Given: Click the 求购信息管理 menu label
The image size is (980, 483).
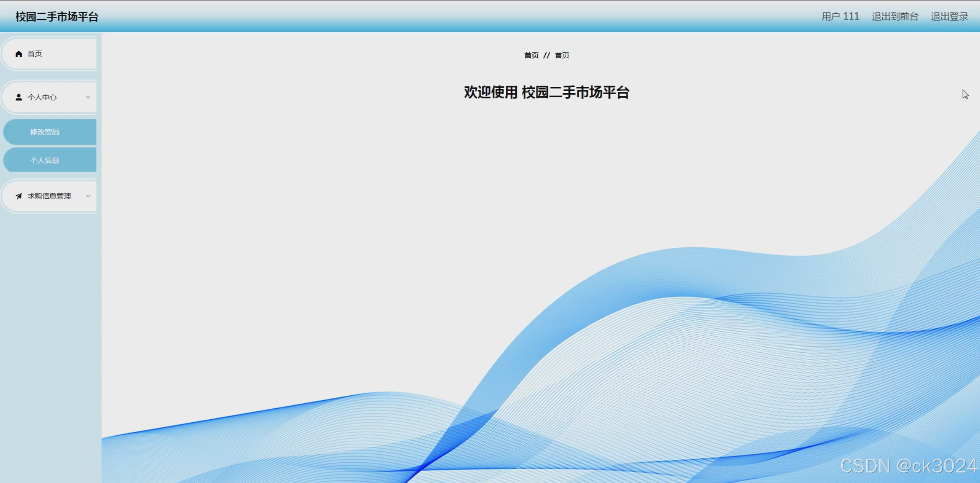Looking at the screenshot, I should pyautogui.click(x=49, y=196).
